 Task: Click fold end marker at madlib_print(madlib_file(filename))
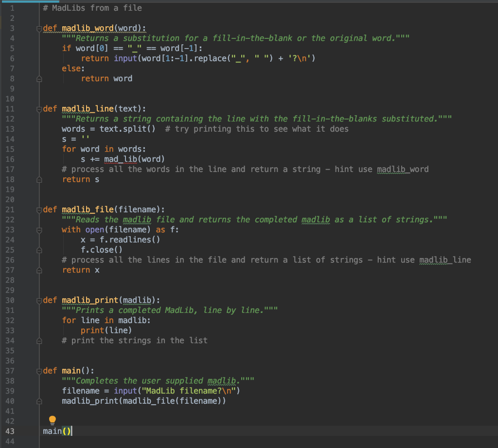point(39,402)
